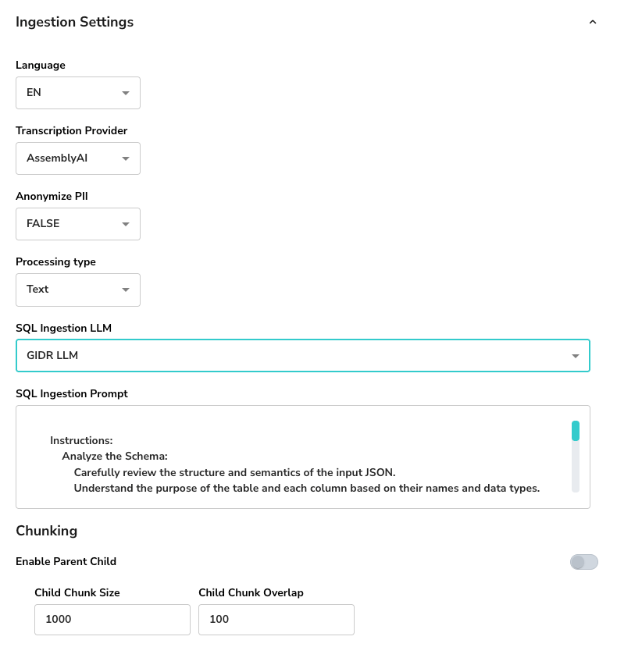Open the Language selector showing EN
This screenshot has width=617, height=672.
(78, 92)
